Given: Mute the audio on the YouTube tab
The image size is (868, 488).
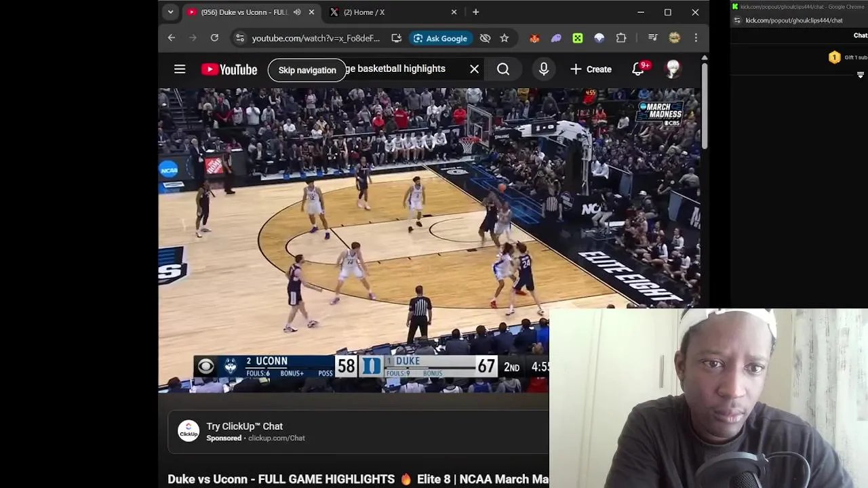Looking at the screenshot, I should (297, 12).
